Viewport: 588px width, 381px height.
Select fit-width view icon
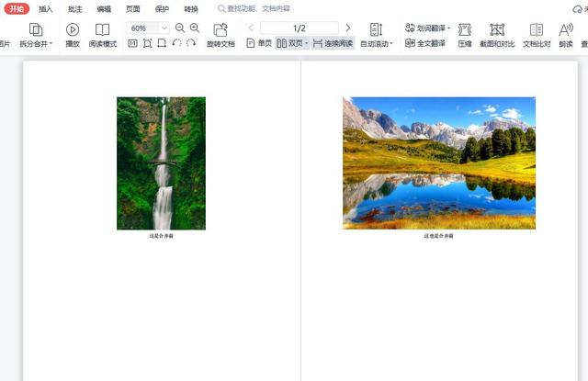click(162, 43)
